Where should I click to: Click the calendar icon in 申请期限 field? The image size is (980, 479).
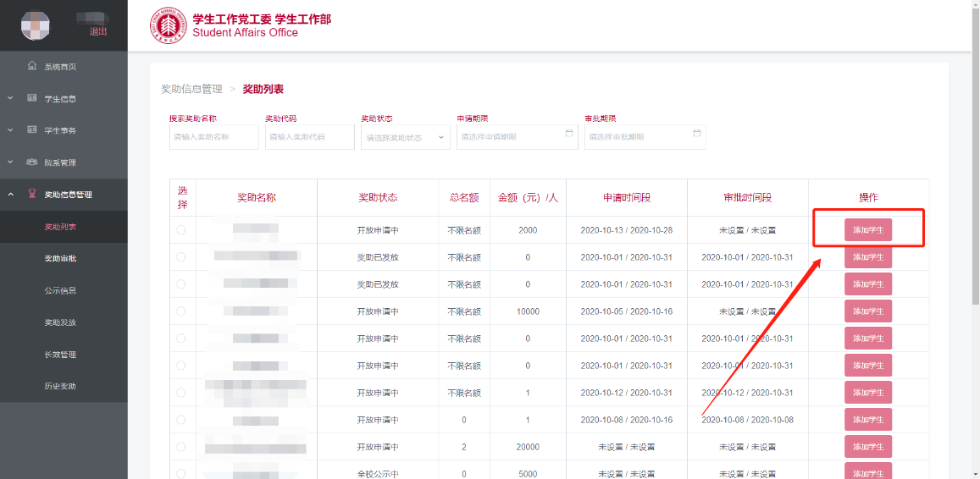click(x=569, y=133)
